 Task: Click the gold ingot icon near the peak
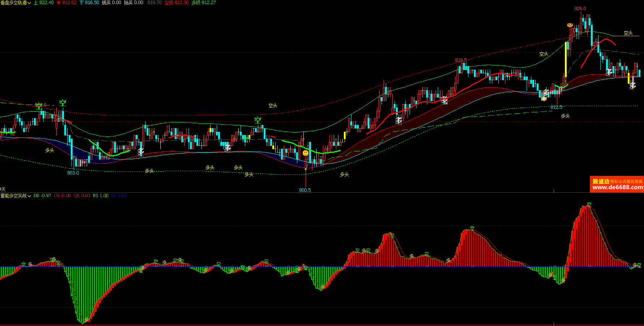point(570,25)
